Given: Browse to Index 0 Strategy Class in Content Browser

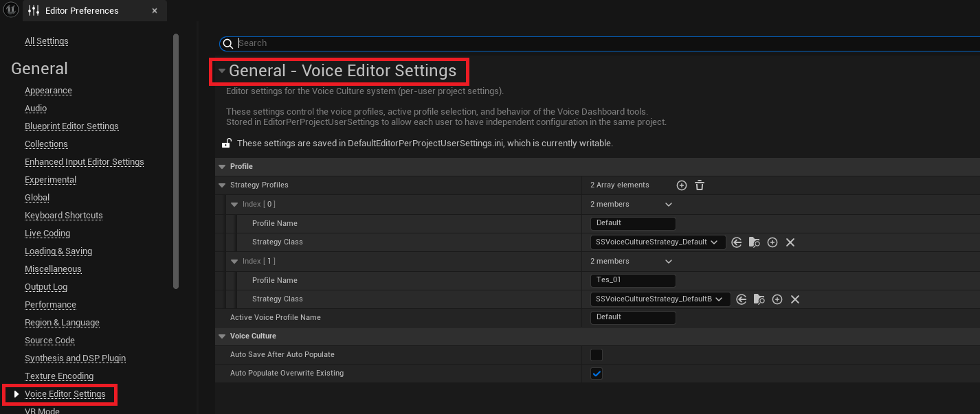Looking at the screenshot, I should click(x=755, y=242).
